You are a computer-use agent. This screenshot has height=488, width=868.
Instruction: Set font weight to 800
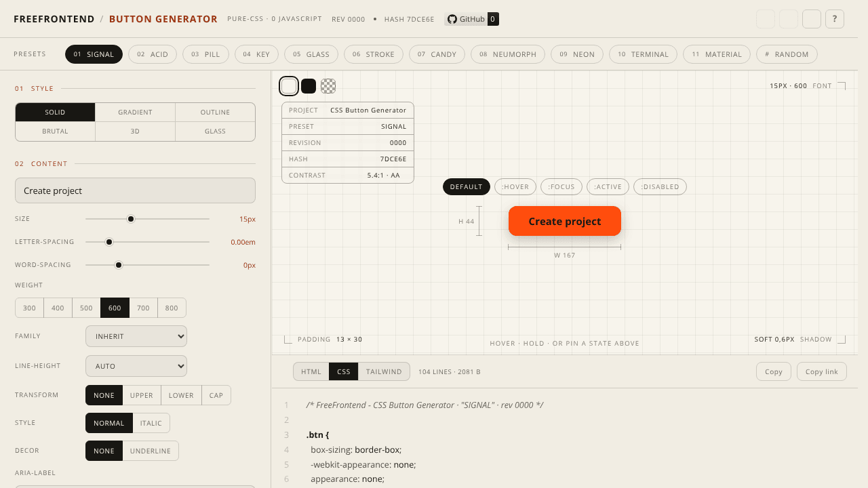coord(172,308)
